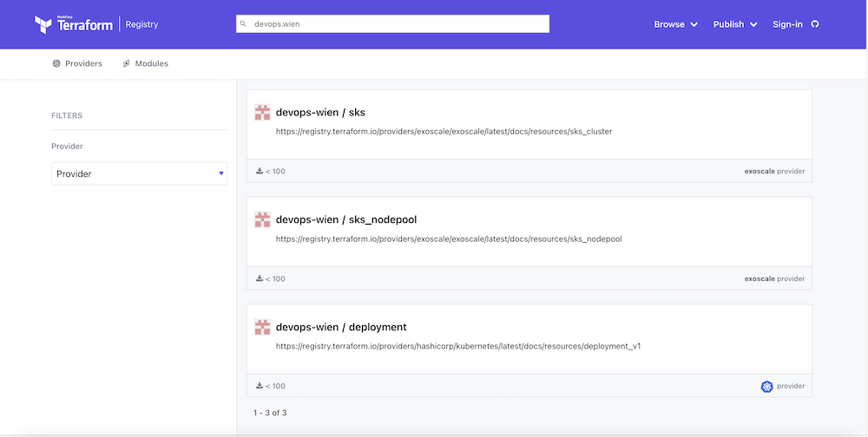Open the devops-wien / sks module
Viewport: 868px width, 437px height.
tap(320, 113)
